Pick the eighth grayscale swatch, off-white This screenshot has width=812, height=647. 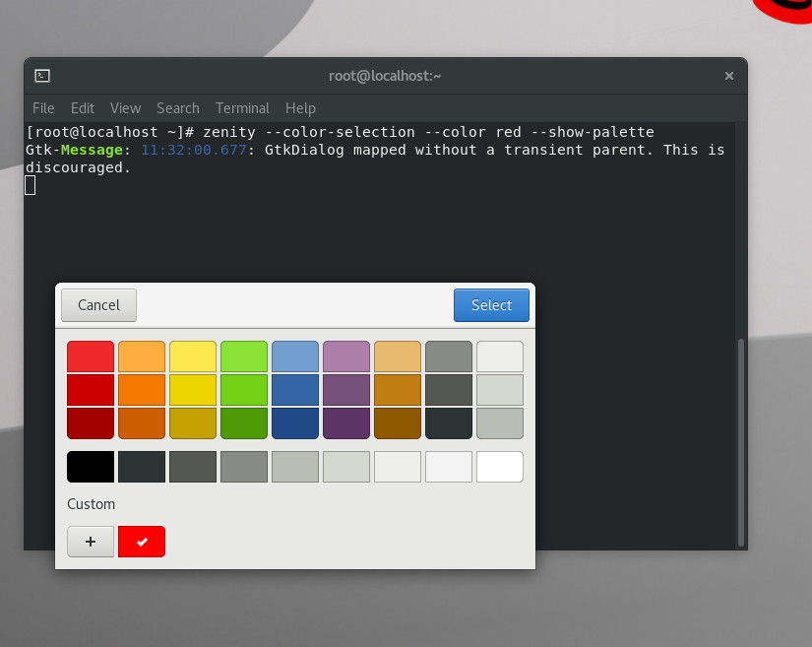pyautogui.click(x=449, y=467)
